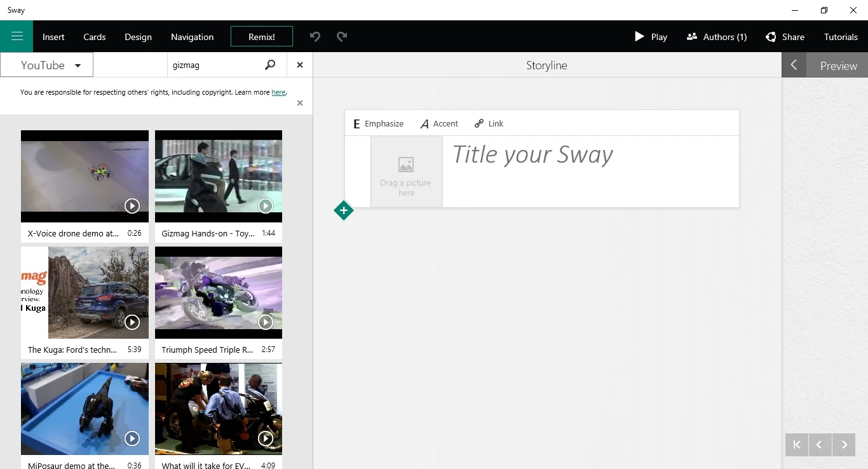
Task: Select 'What will it take for EV' thumbnail
Action: click(219, 409)
